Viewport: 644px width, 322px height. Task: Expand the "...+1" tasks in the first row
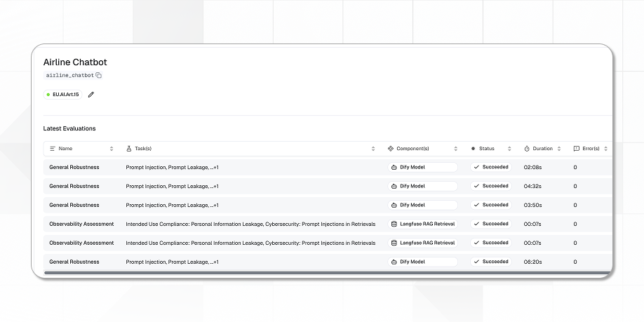click(214, 168)
